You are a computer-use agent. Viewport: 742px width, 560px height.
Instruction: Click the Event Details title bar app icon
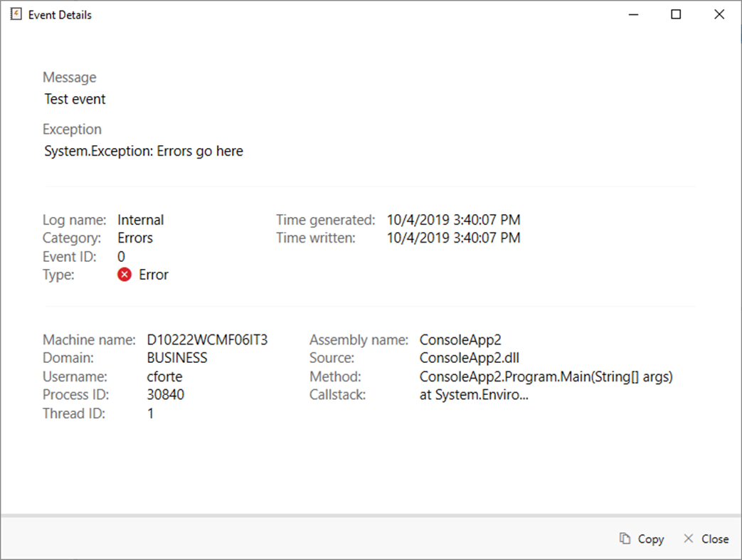[x=15, y=14]
